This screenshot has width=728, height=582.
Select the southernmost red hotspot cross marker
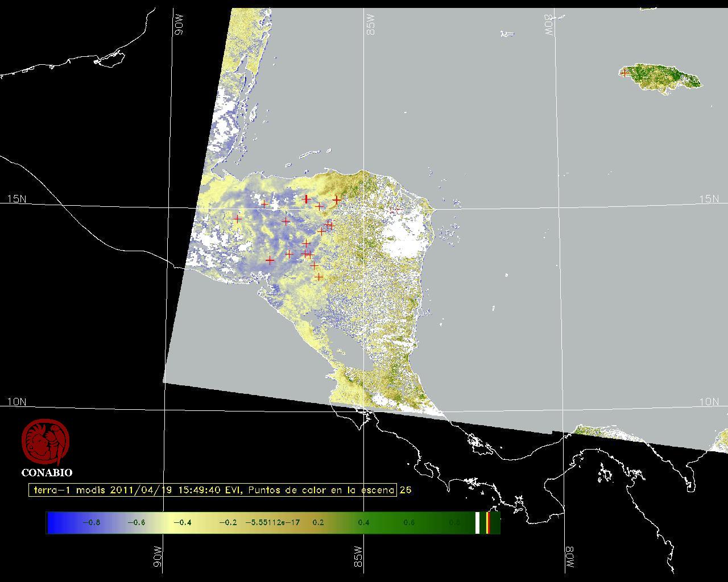[x=319, y=277]
